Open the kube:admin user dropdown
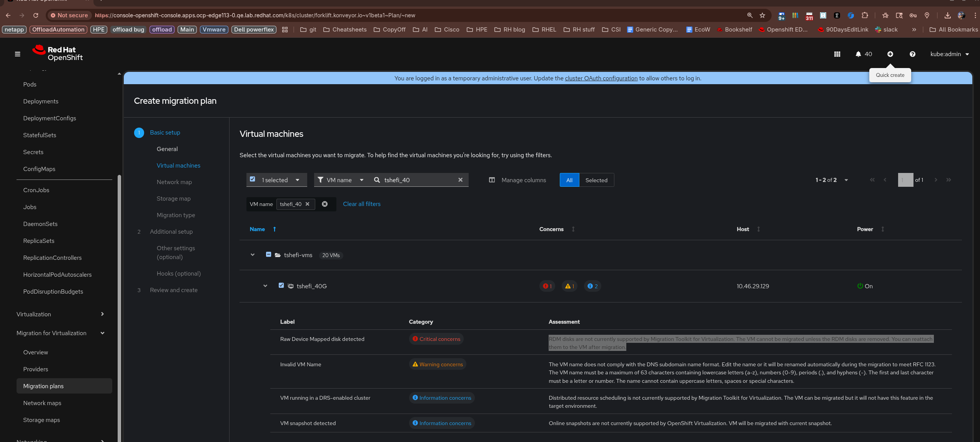Screen dimensions: 980x442 pyautogui.click(x=949, y=54)
